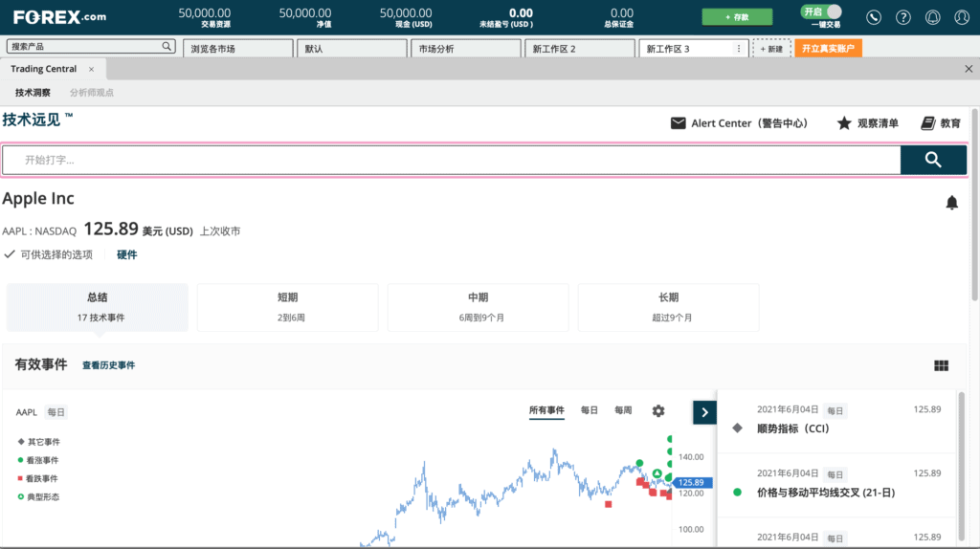Set alert with Apple Inc bell icon
The width and height of the screenshot is (980, 549).
tap(952, 203)
